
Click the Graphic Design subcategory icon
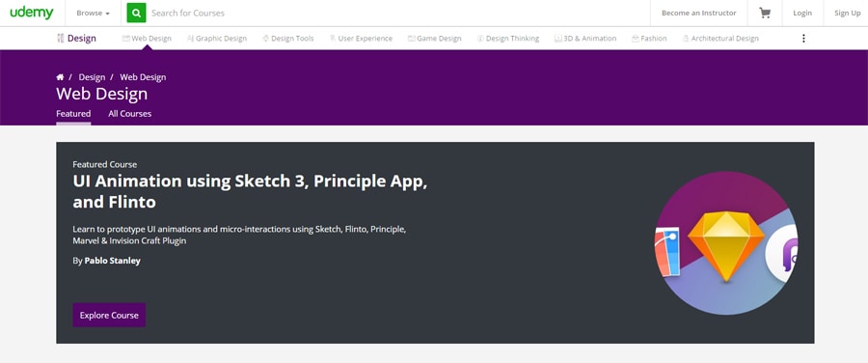(x=190, y=39)
